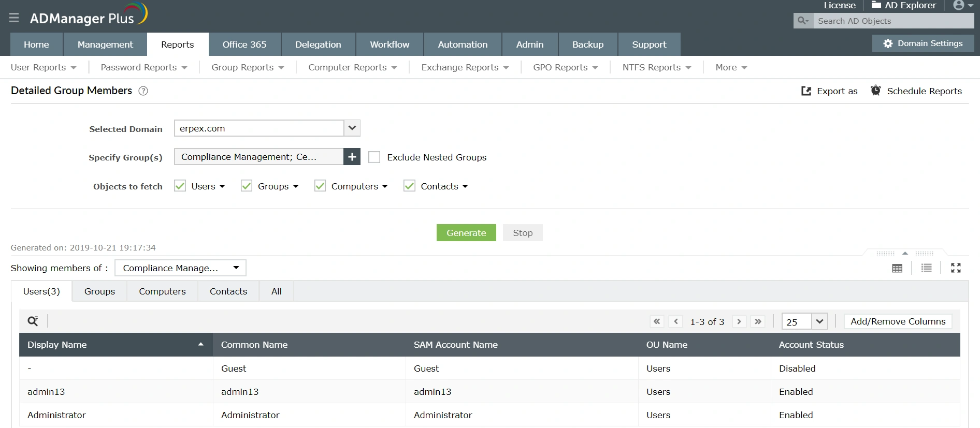This screenshot has height=428, width=980.
Task: Open Showing members of dropdown
Action: [180, 268]
